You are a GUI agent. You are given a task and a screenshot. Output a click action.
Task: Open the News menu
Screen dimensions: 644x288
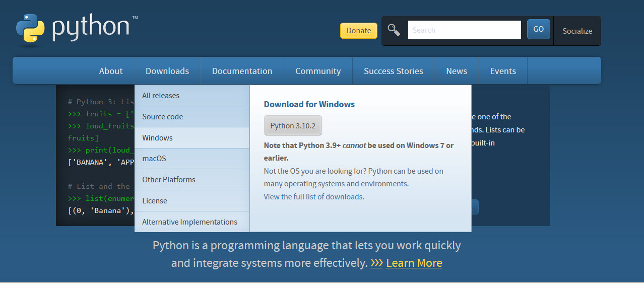[x=457, y=71]
